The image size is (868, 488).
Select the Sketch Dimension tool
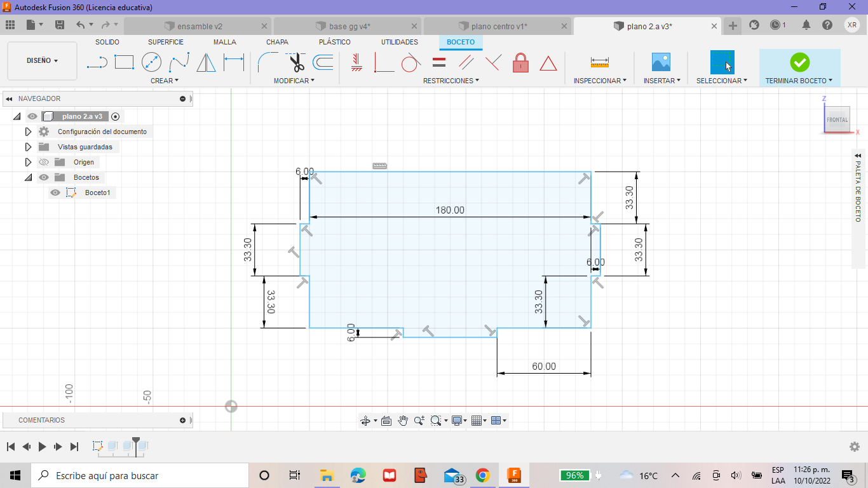[234, 63]
